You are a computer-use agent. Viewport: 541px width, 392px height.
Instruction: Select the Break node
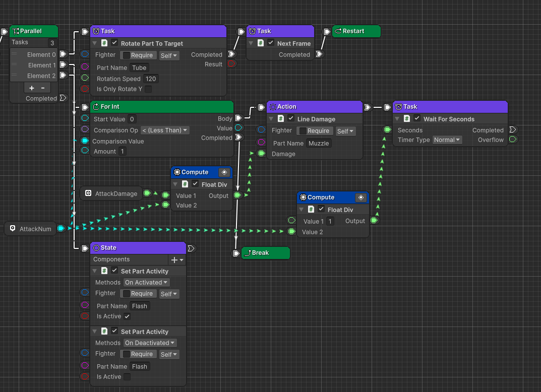[265, 253]
